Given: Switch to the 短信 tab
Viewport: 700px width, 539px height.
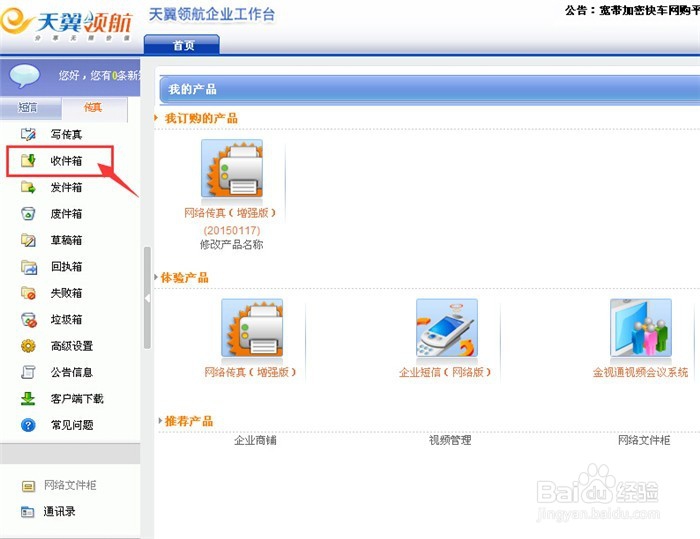Looking at the screenshot, I should point(30,108).
